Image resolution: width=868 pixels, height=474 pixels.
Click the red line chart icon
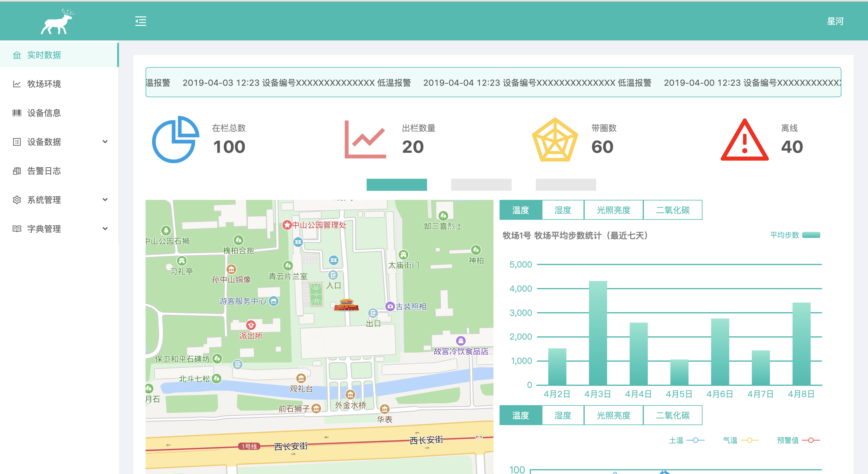(x=365, y=139)
